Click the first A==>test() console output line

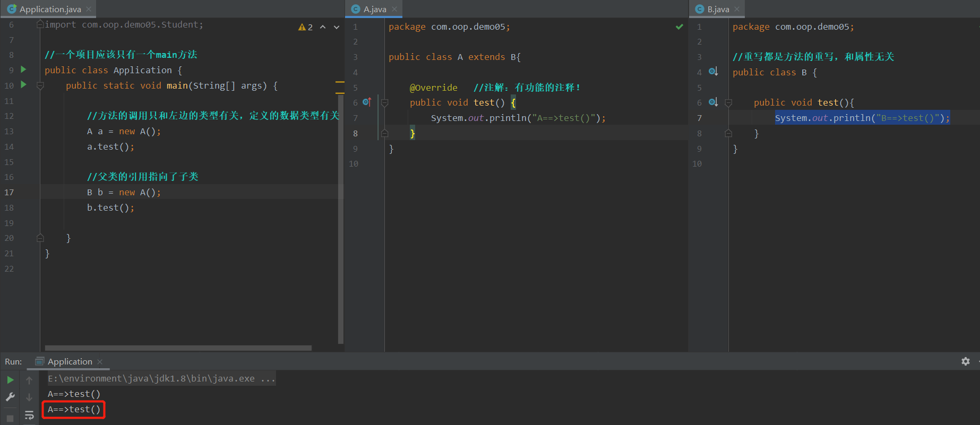74,394
